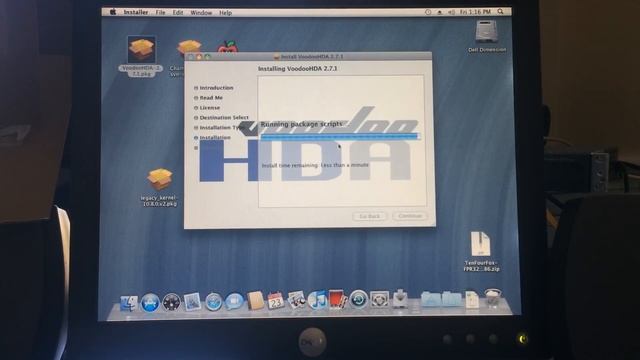The height and width of the screenshot is (360, 640).
Task: Click the running Installer dock icon
Action: (400, 299)
